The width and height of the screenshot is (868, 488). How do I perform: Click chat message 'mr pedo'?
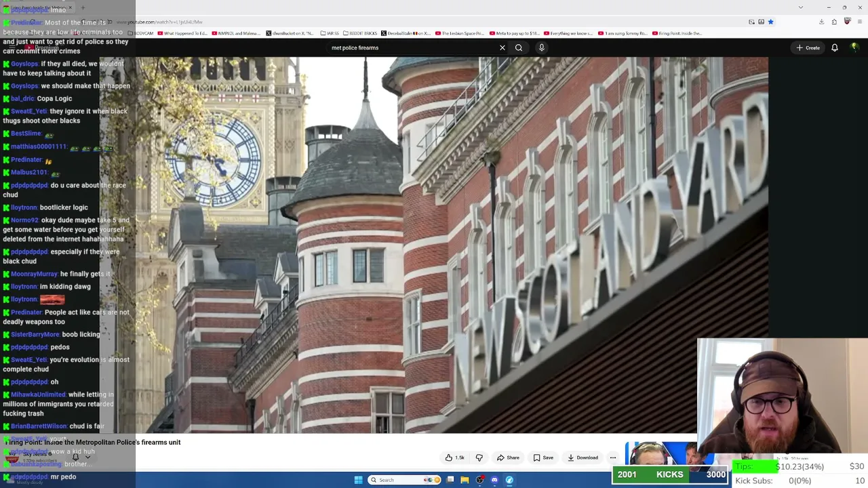63,476
